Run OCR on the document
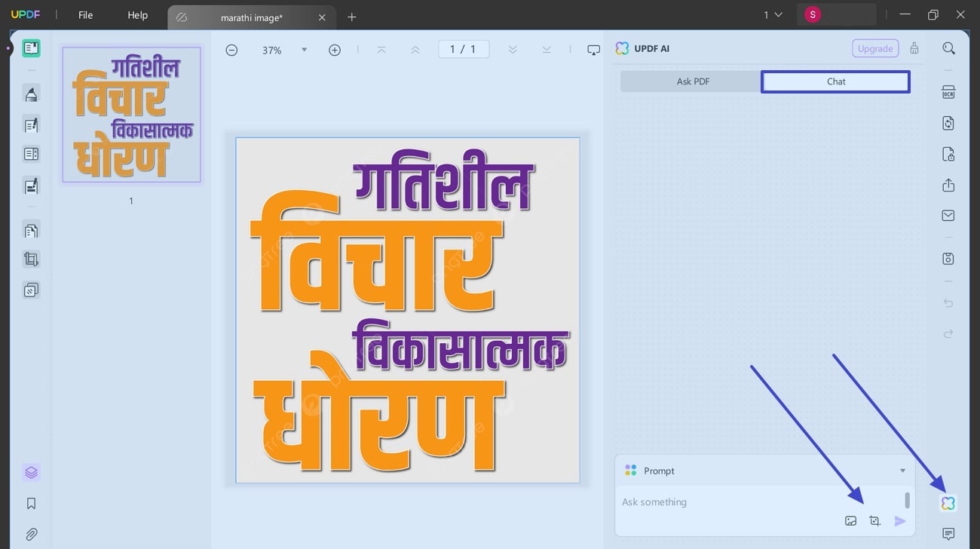The image size is (980, 549). click(948, 91)
